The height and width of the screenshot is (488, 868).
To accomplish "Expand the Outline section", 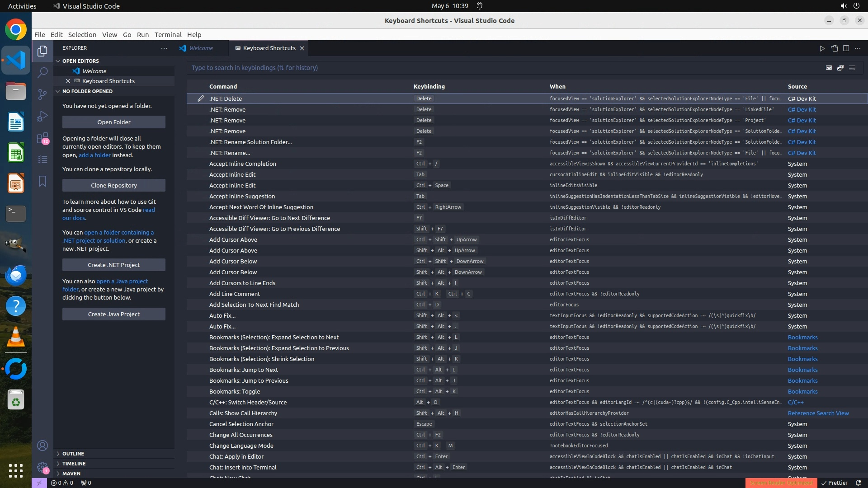I will 73,454.
